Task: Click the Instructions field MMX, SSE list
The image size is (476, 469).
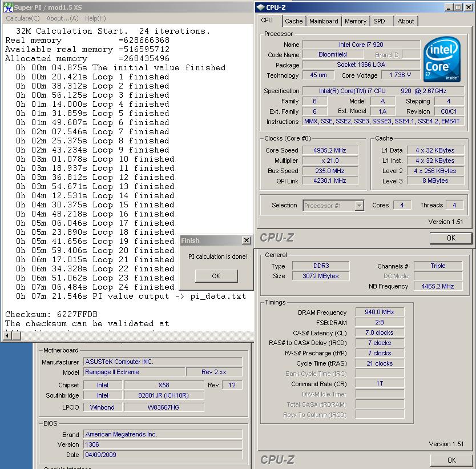Action: pos(383,122)
